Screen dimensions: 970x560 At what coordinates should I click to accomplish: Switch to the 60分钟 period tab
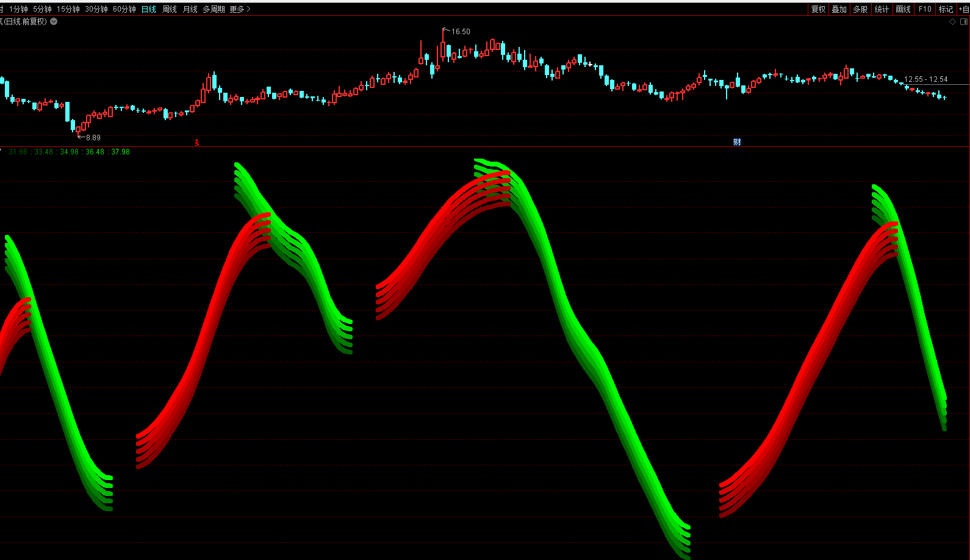[x=124, y=9]
